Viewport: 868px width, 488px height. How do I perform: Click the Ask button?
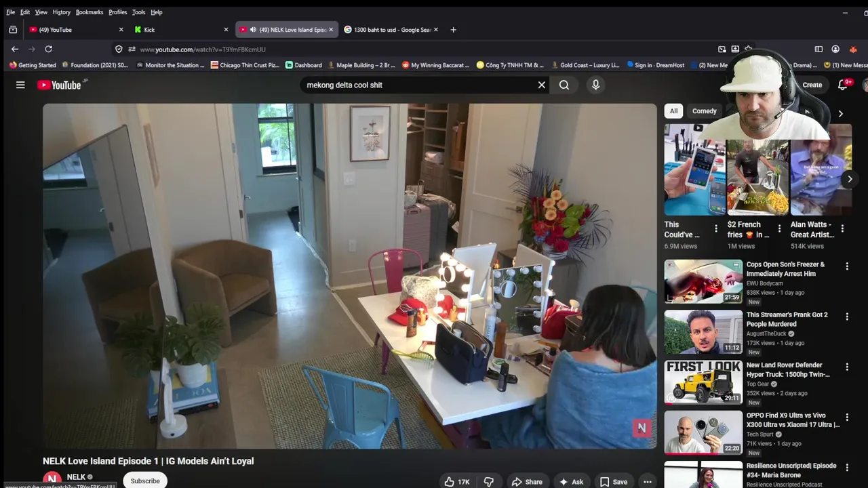click(x=571, y=482)
